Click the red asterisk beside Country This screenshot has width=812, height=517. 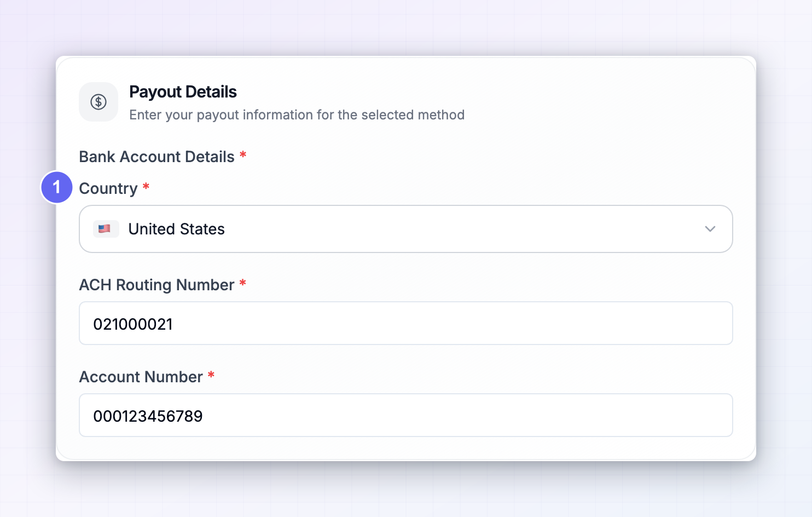146,187
